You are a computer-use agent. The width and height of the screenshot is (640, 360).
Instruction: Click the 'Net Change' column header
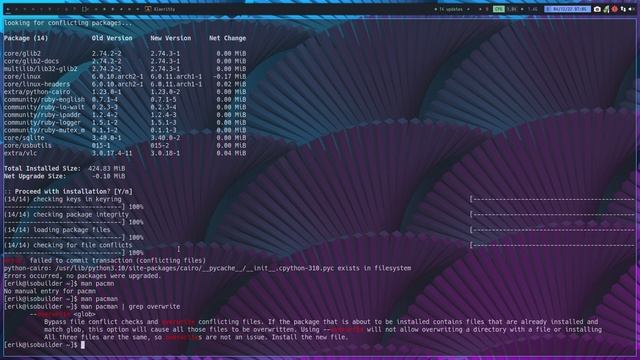(x=227, y=38)
